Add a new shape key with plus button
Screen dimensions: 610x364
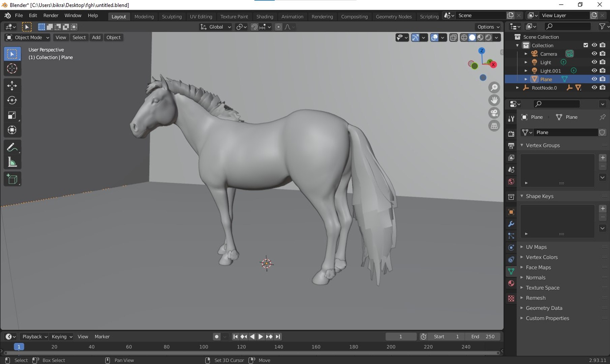[603, 209]
